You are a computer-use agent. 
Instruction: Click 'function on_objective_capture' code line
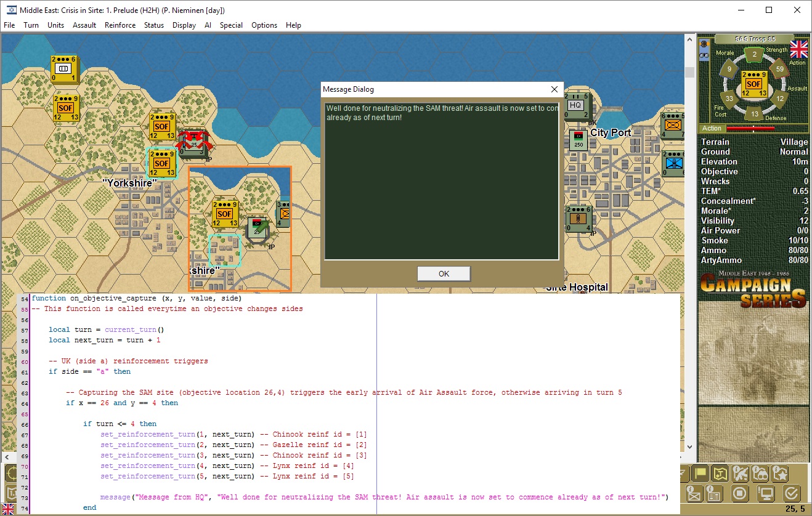tap(137, 299)
